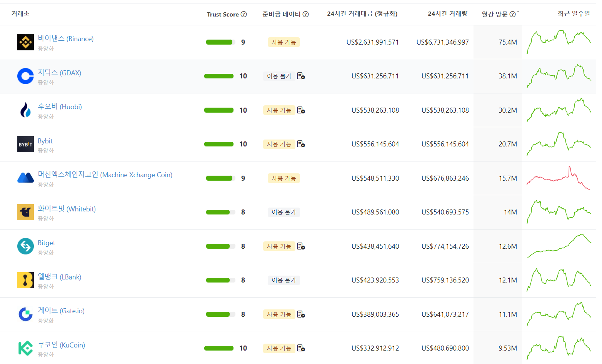Open the Bitget exchange link
The width and height of the screenshot is (602, 364).
47,243
